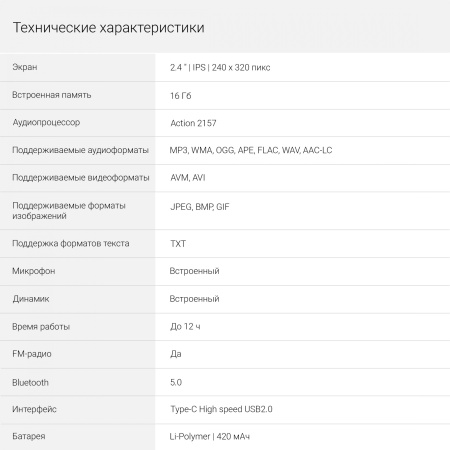Select the До 12 ч working time value
The height and width of the screenshot is (450, 450).
(185, 326)
